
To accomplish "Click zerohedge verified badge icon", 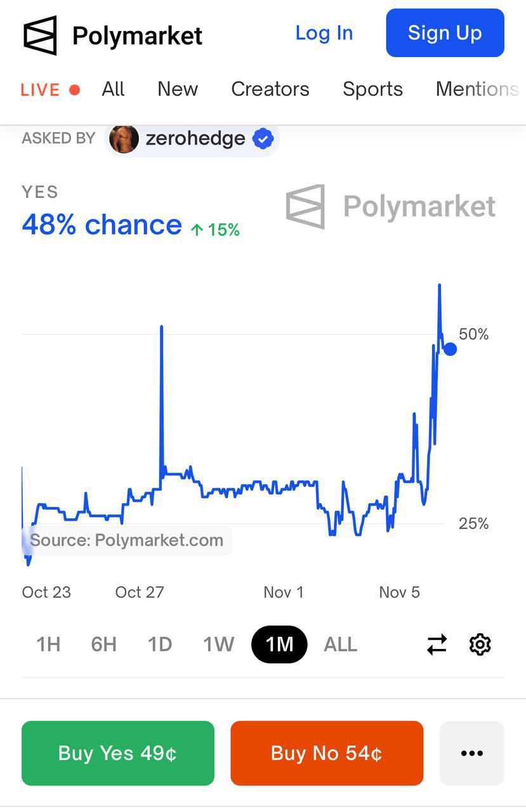I will 263,138.
